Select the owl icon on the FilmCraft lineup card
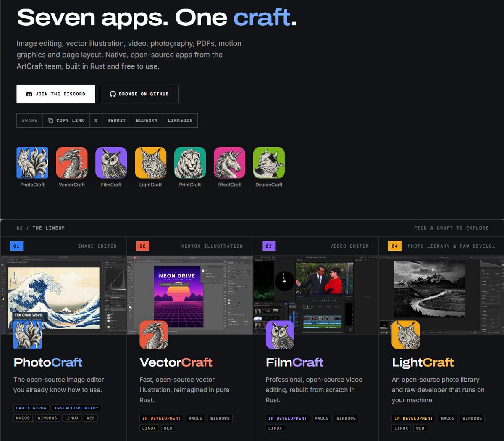This screenshot has height=441, width=504. (x=280, y=335)
